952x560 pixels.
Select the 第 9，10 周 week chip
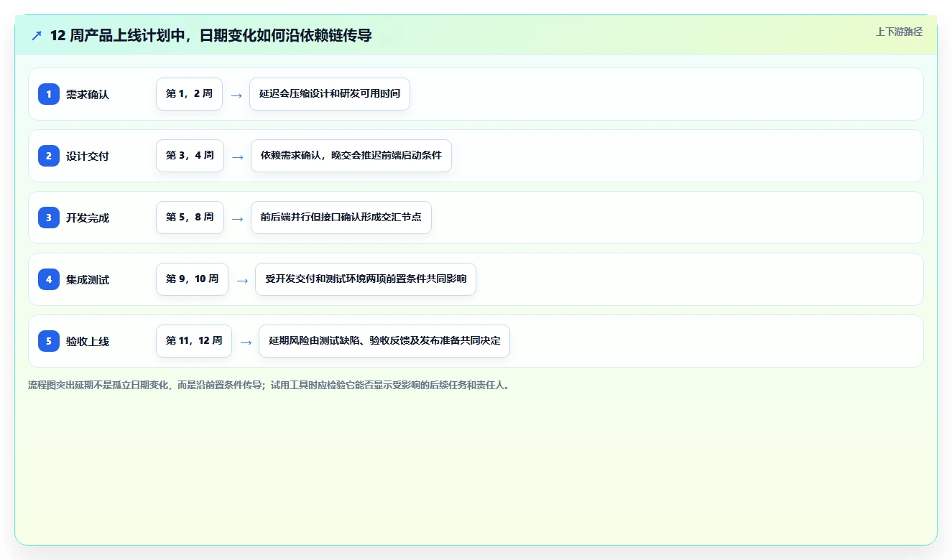pyautogui.click(x=192, y=279)
